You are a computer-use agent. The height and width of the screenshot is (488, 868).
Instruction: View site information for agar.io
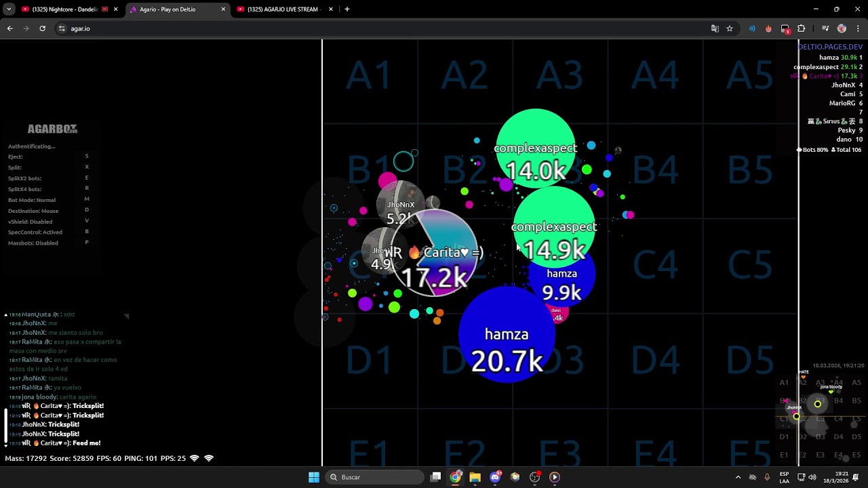click(x=62, y=28)
